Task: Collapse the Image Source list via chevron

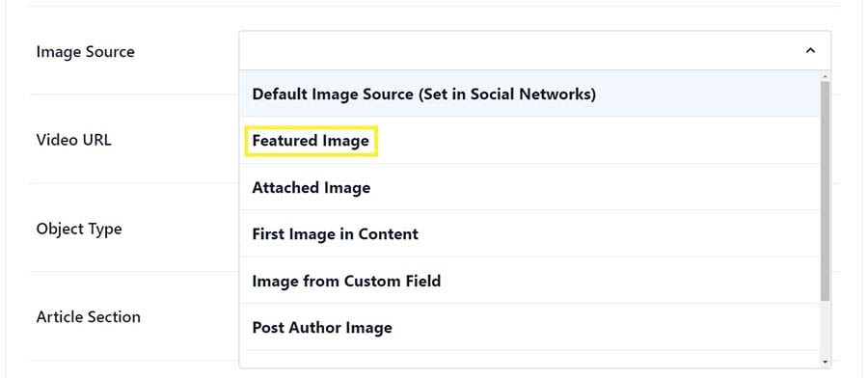Action: (x=810, y=51)
